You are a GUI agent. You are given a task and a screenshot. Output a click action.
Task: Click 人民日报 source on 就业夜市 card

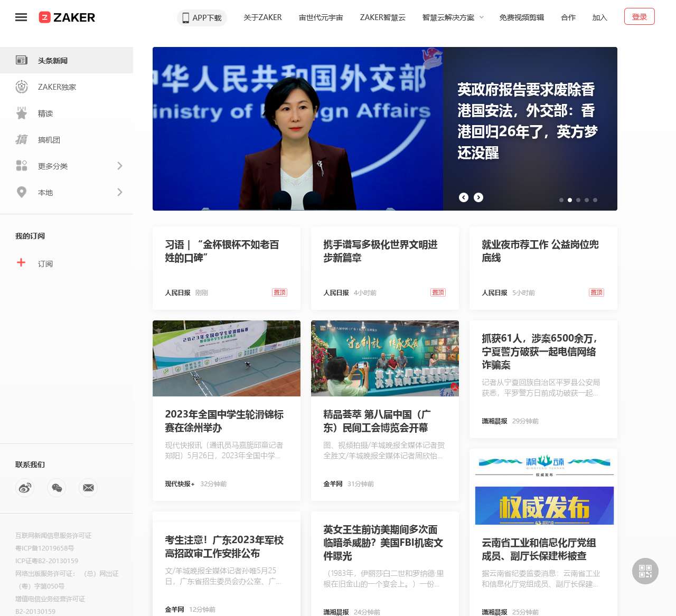494,293
